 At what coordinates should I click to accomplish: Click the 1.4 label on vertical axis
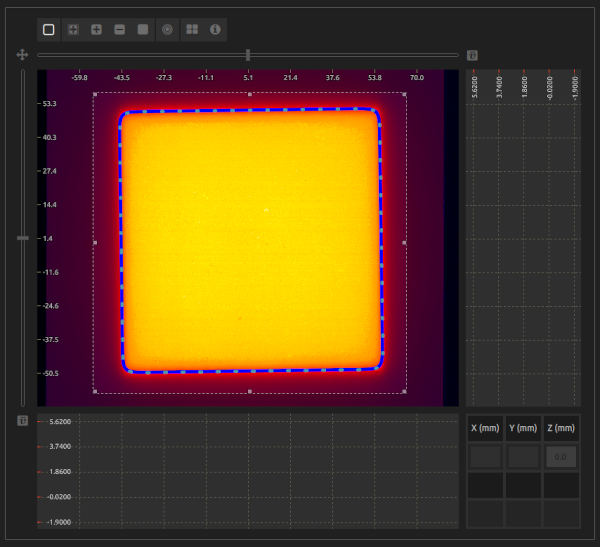(x=47, y=238)
